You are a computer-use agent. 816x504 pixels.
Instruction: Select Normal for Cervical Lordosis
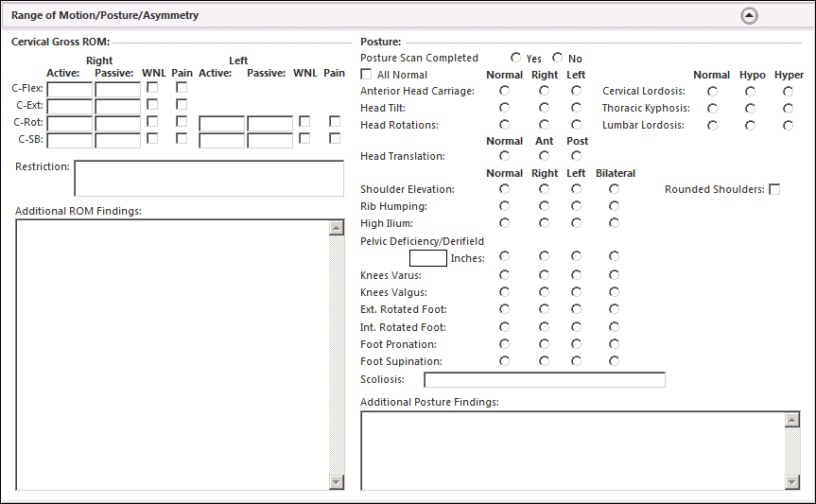coord(712,92)
